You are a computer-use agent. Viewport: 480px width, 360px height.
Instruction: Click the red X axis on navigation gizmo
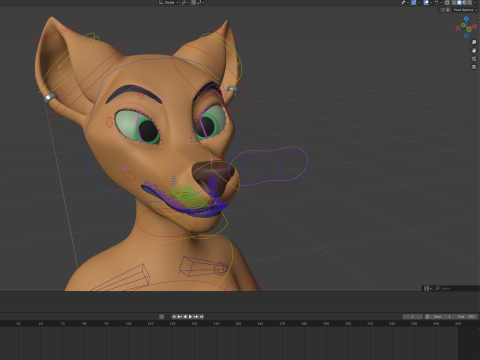coord(474,26)
